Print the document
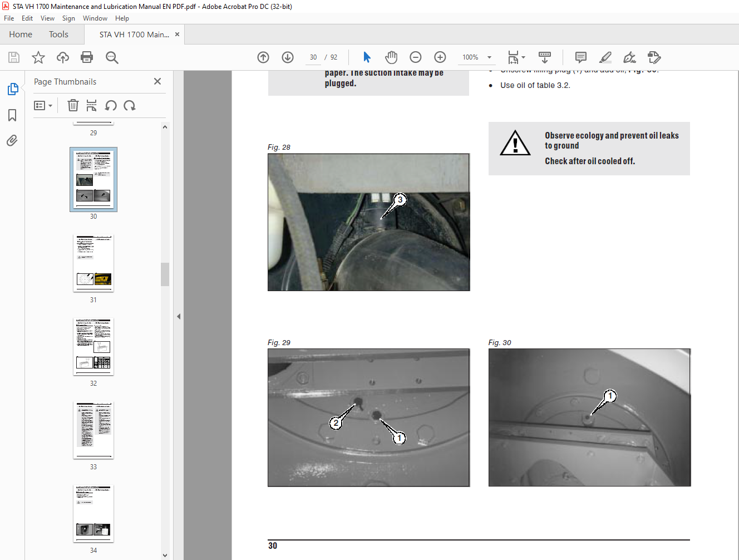The image size is (739, 560). pos(87,57)
